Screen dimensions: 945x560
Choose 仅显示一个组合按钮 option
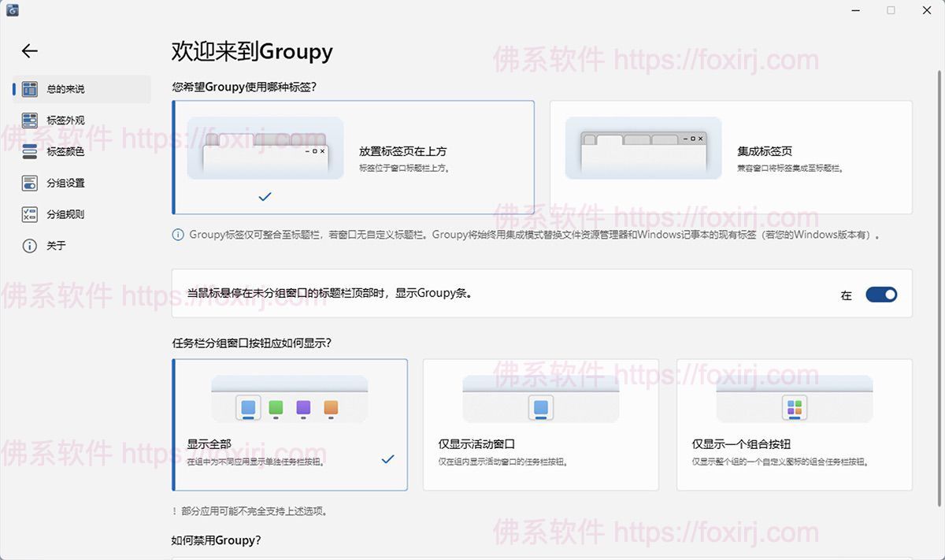pyautogui.click(x=794, y=425)
